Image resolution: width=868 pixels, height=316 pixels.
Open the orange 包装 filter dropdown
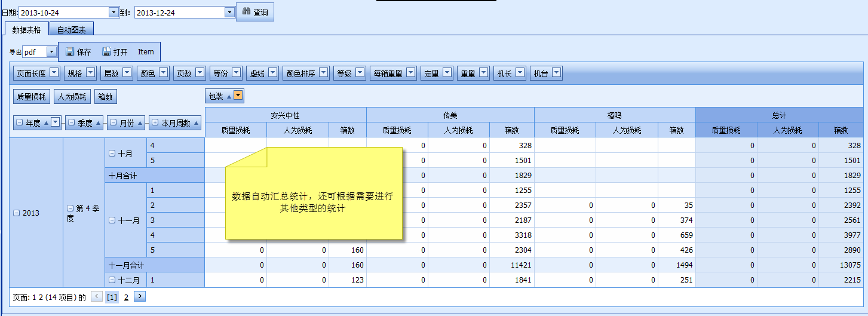238,96
